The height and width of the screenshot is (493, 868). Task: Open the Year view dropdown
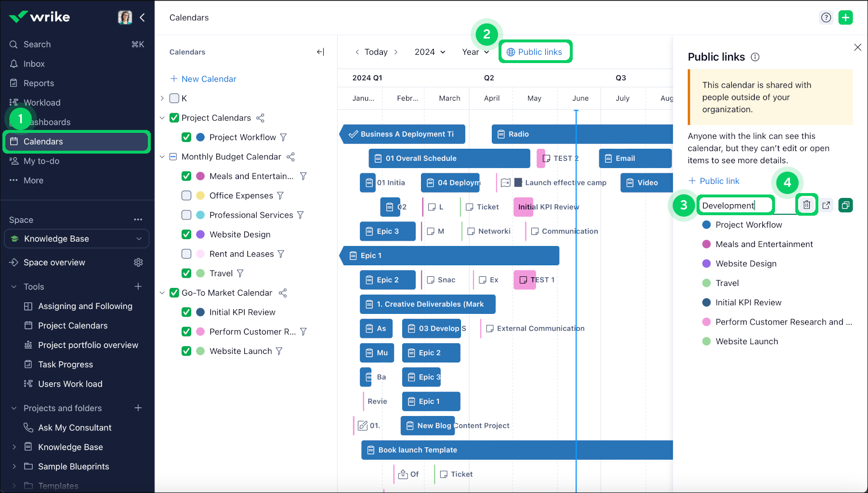click(x=475, y=52)
